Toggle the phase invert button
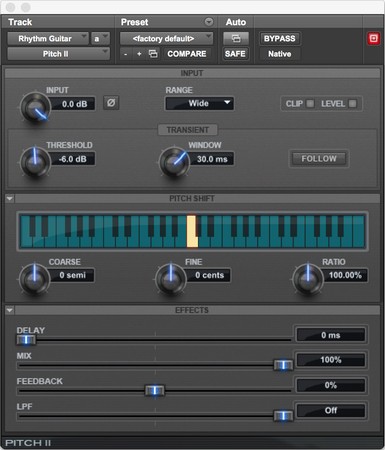This screenshot has height=450, width=385. [x=111, y=103]
